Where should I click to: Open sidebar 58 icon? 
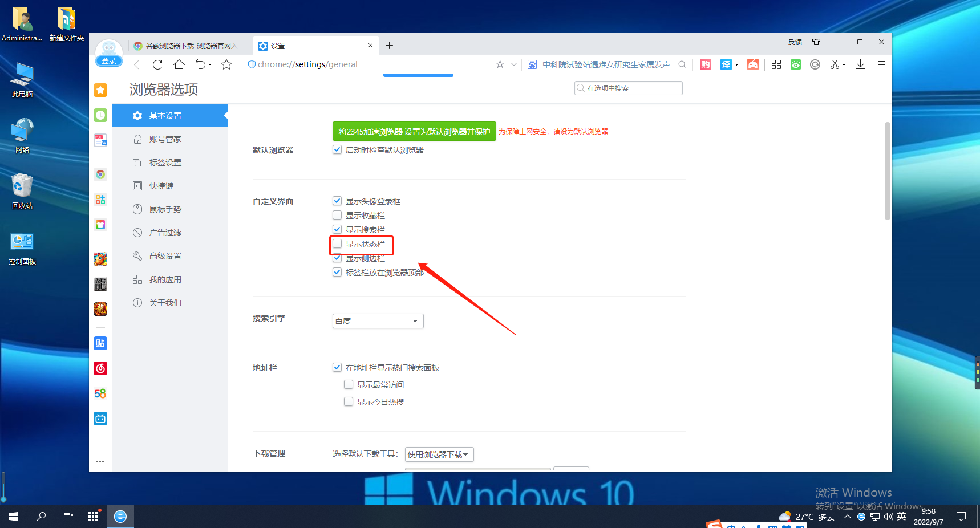click(100, 393)
